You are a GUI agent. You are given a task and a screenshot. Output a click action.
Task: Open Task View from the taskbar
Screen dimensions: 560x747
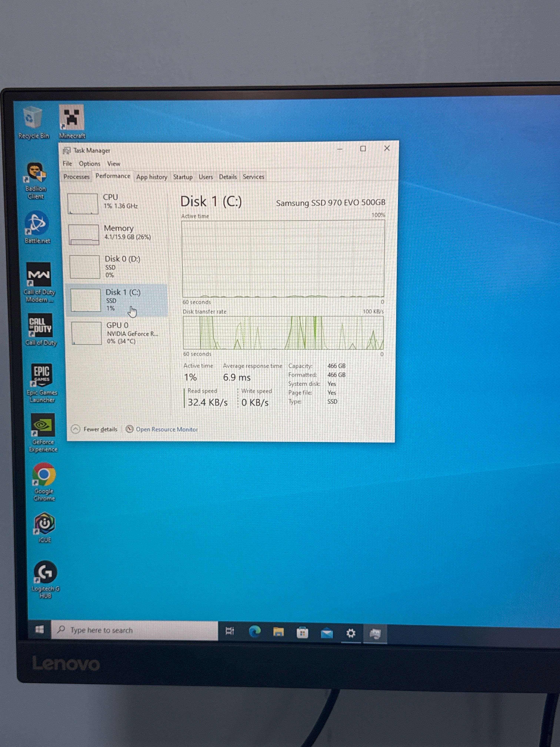click(229, 631)
